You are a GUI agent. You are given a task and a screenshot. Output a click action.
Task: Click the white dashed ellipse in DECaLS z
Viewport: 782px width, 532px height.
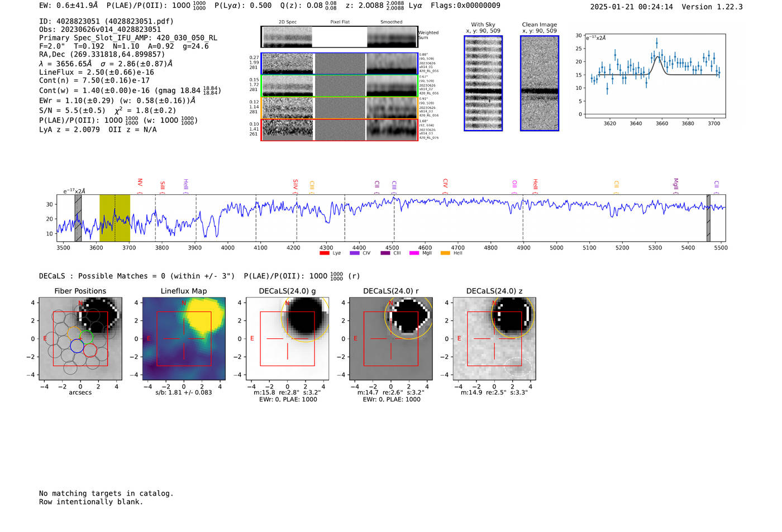(518, 367)
